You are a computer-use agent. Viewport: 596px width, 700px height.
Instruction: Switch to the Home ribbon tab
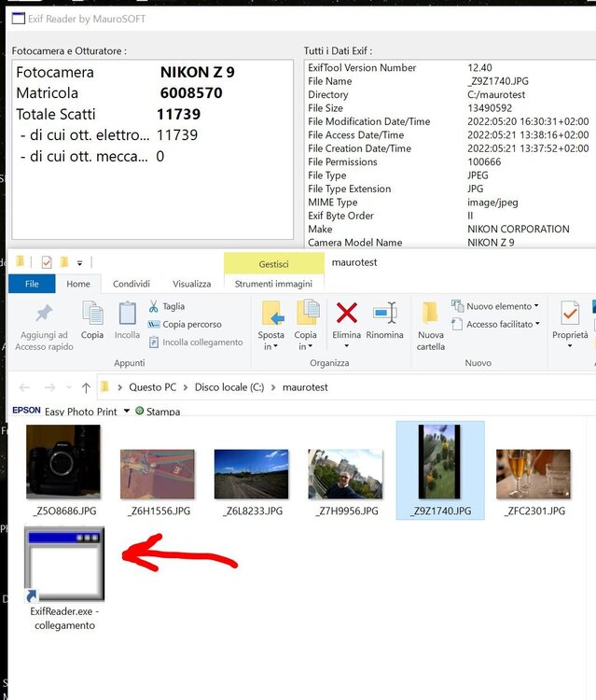78,284
